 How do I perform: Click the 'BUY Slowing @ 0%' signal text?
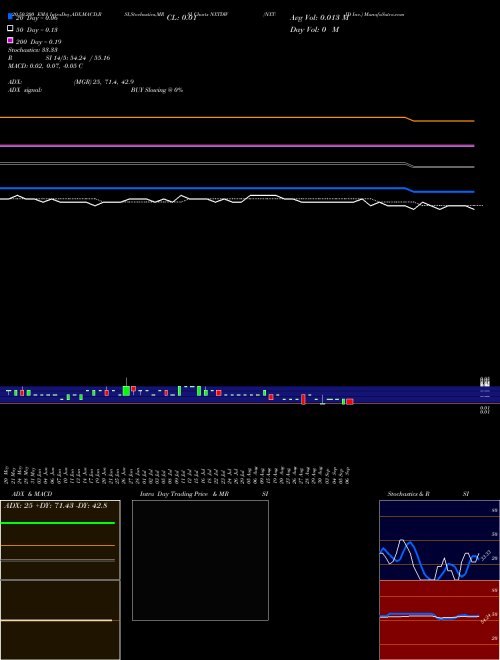(157, 90)
